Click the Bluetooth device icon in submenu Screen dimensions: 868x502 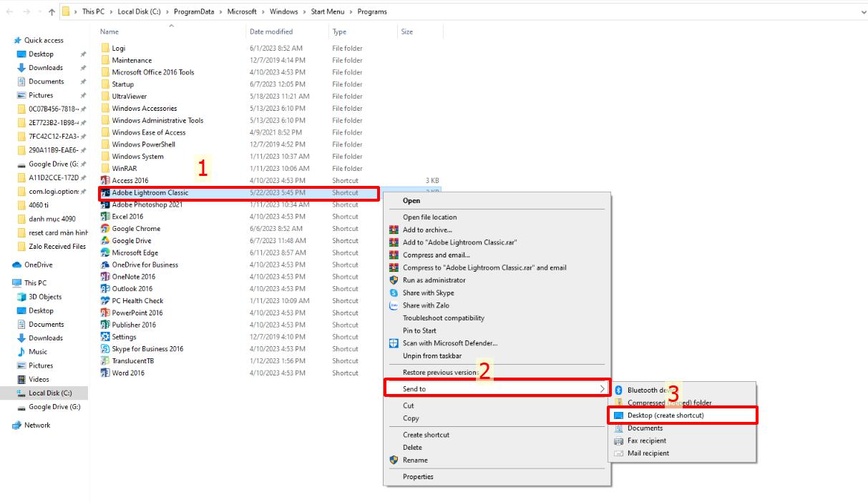(x=619, y=390)
